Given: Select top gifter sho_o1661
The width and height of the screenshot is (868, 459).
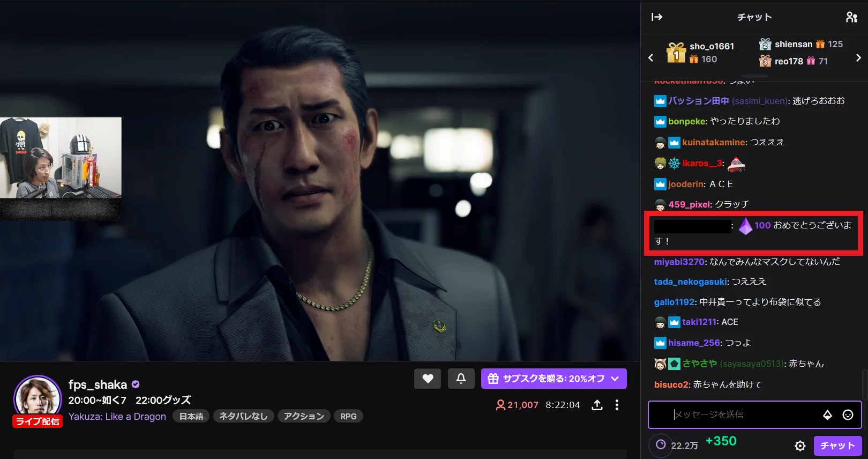Looking at the screenshot, I should (712, 46).
